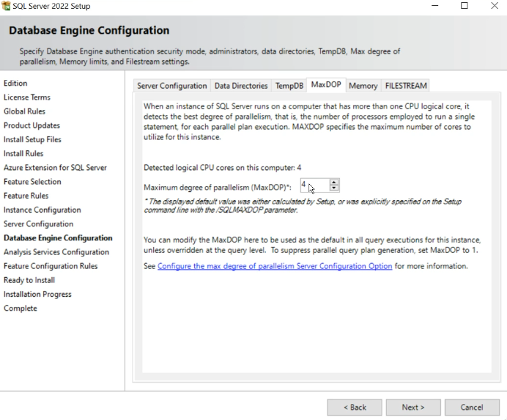Select the License Terms step
Image resolution: width=507 pixels, height=420 pixels.
coord(27,97)
